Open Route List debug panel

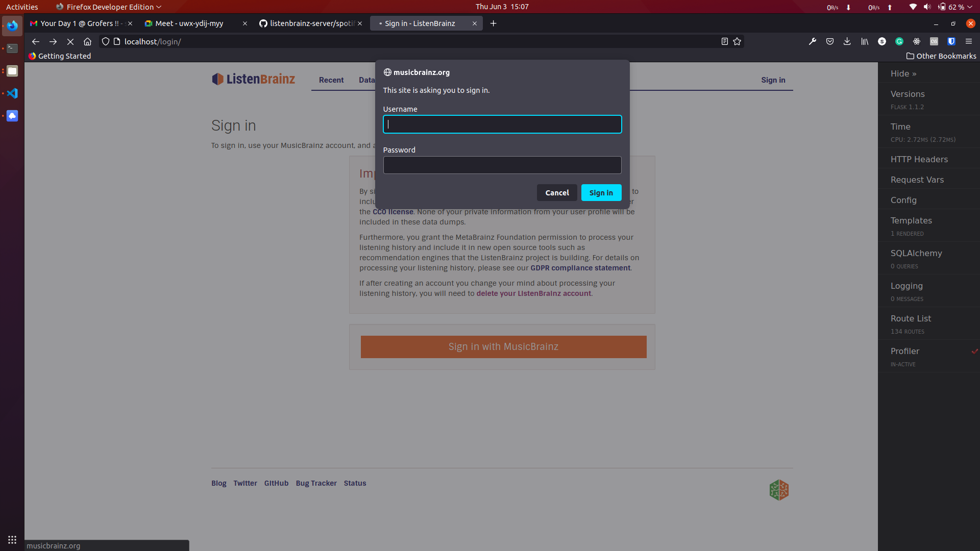coord(929,323)
